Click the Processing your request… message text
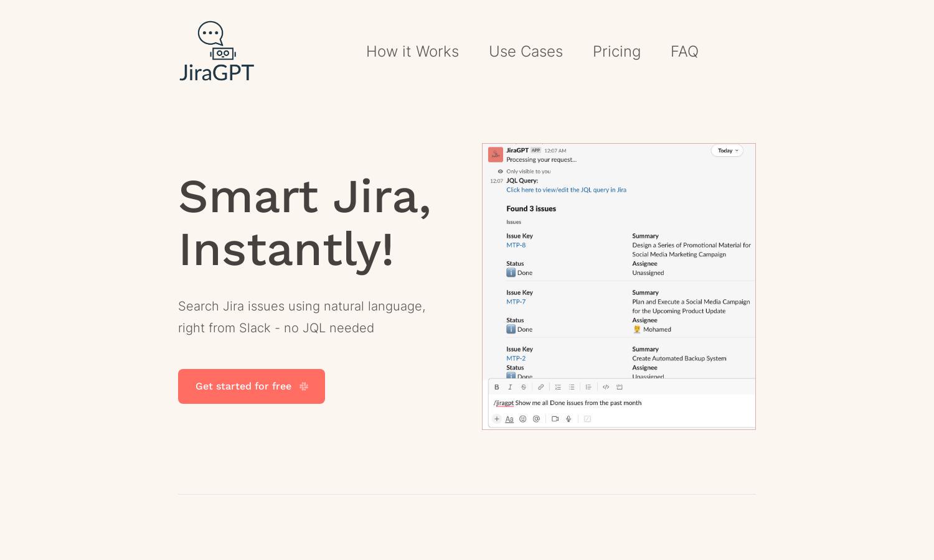Image resolution: width=934 pixels, height=560 pixels. coord(541,159)
